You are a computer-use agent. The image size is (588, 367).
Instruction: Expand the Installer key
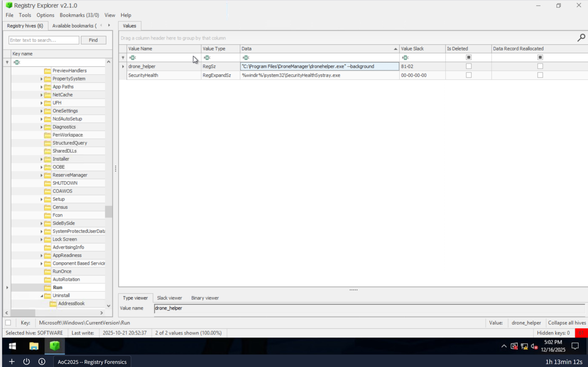click(41, 159)
